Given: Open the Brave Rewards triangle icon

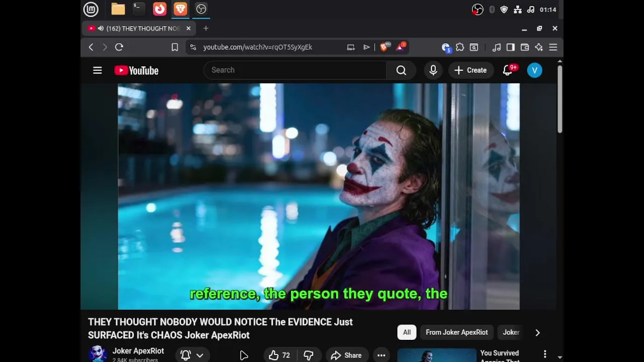Looking at the screenshot, I should pos(401,47).
